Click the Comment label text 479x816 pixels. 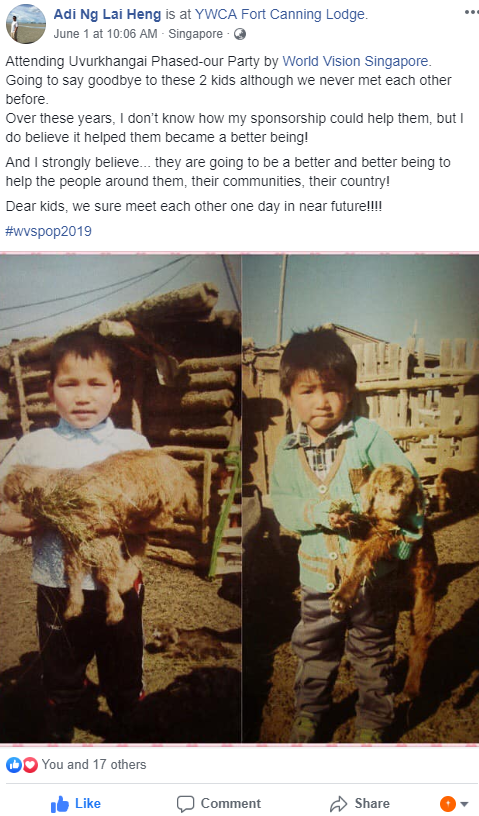pyautogui.click(x=231, y=804)
